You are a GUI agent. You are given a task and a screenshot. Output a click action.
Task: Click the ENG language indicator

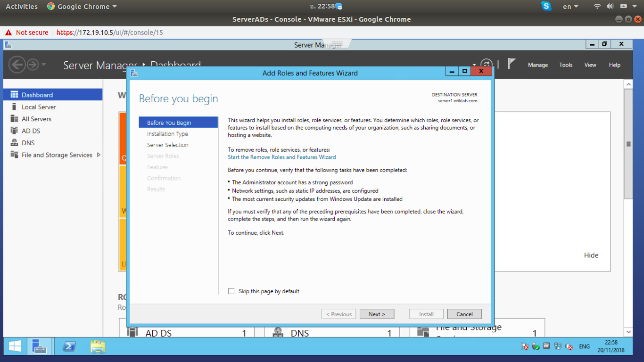tap(584, 346)
